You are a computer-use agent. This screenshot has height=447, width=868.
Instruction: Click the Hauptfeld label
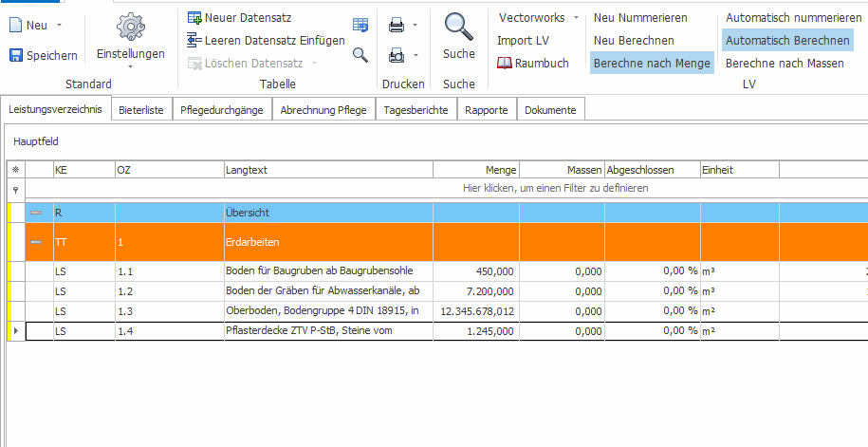click(x=36, y=141)
